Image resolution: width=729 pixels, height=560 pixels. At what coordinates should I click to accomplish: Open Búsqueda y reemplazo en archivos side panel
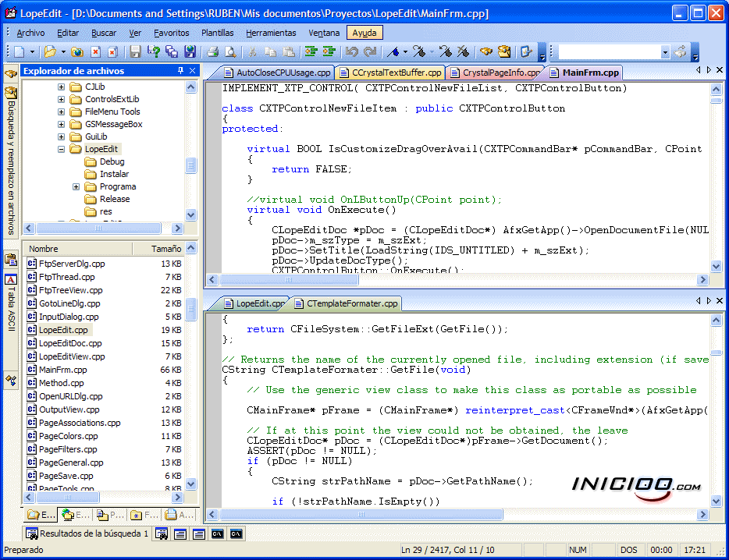(11, 161)
